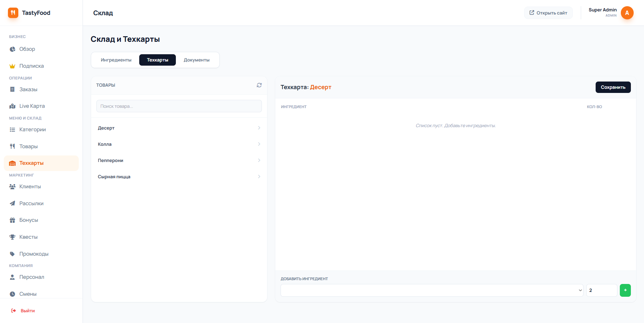Click the refresh icon in Товары panel
Image resolution: width=644 pixels, height=323 pixels.
[259, 85]
